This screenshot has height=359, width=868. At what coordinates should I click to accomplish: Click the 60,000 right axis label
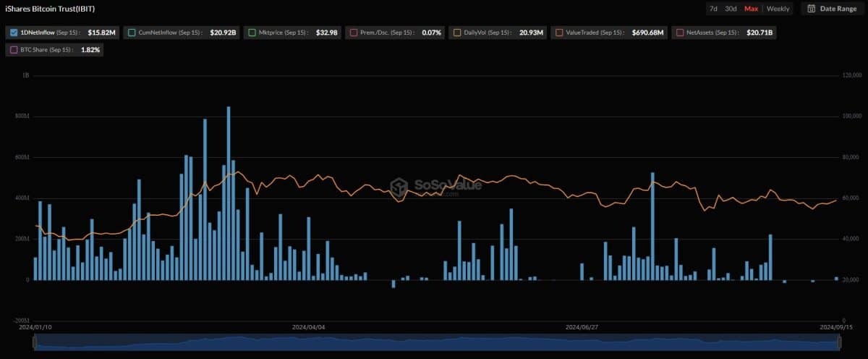pos(851,198)
